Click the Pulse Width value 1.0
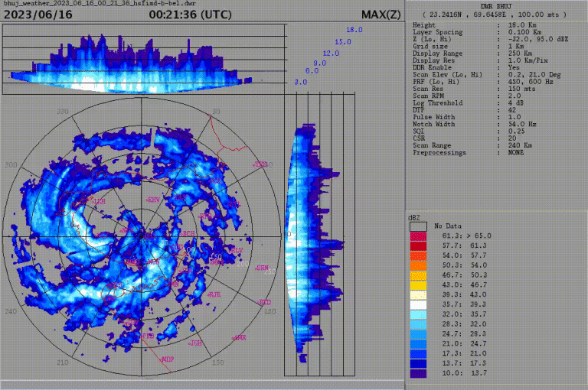The height and width of the screenshot is (390, 588). 514,117
